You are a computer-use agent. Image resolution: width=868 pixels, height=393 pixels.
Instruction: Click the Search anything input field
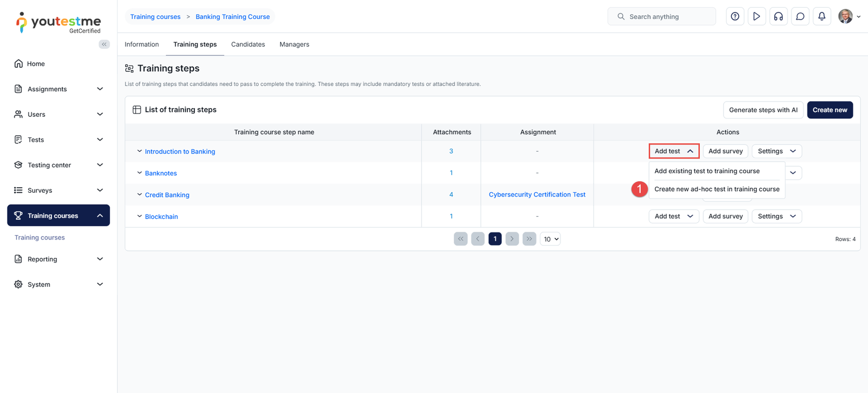[667, 17]
